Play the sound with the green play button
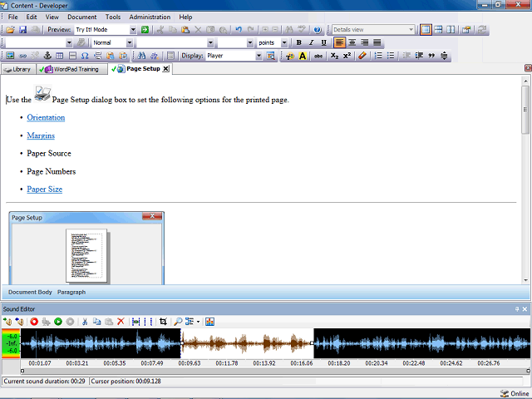Image resolution: width=532 pixels, height=399 pixels. 58,322
